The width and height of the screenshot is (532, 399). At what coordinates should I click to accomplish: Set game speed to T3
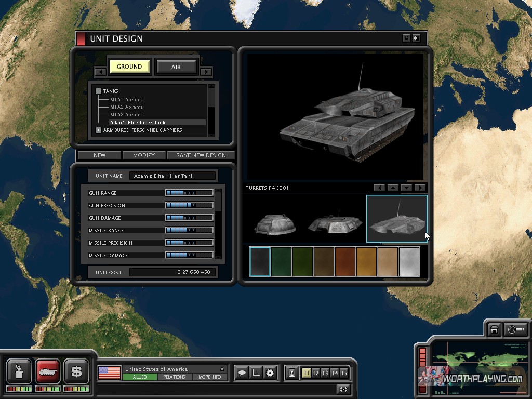(x=325, y=373)
